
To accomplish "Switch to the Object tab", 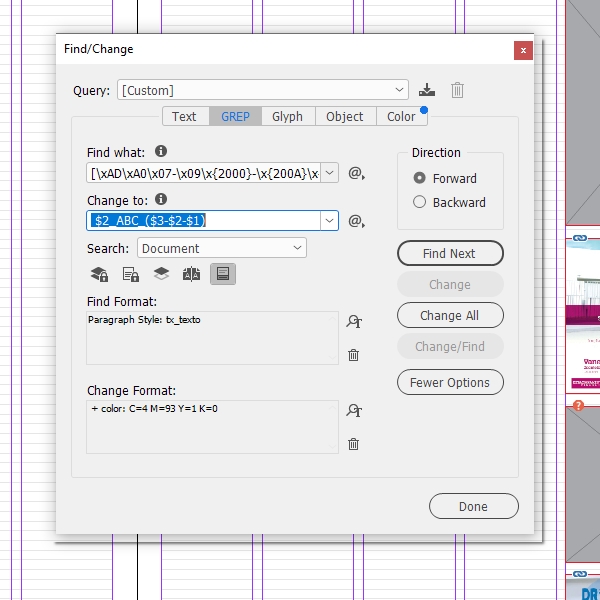I will tap(344, 116).
